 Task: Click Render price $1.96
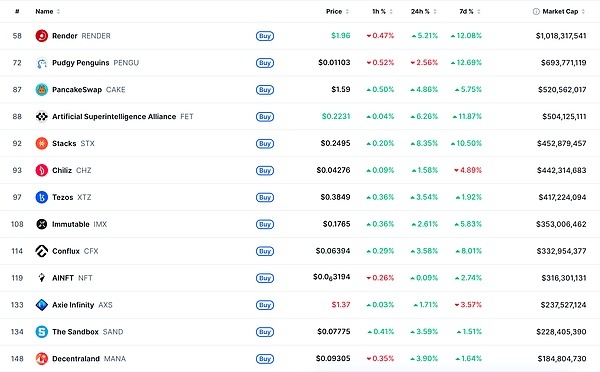pyautogui.click(x=341, y=36)
